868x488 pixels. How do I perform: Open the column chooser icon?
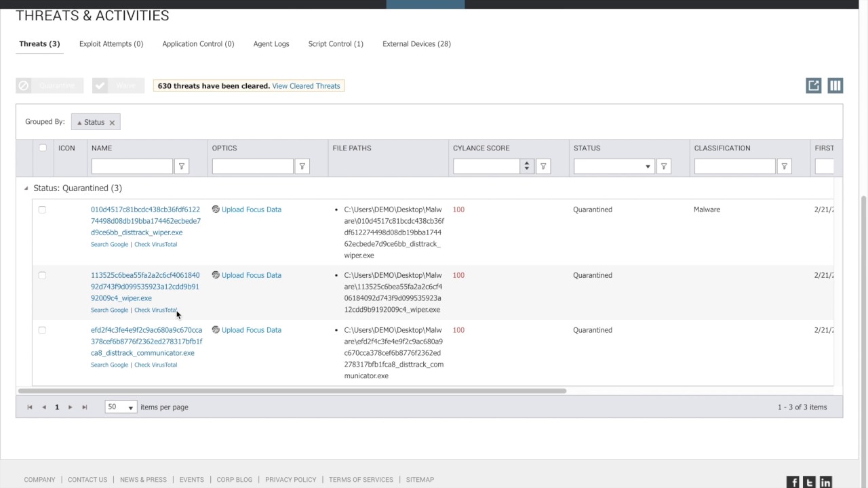835,85
